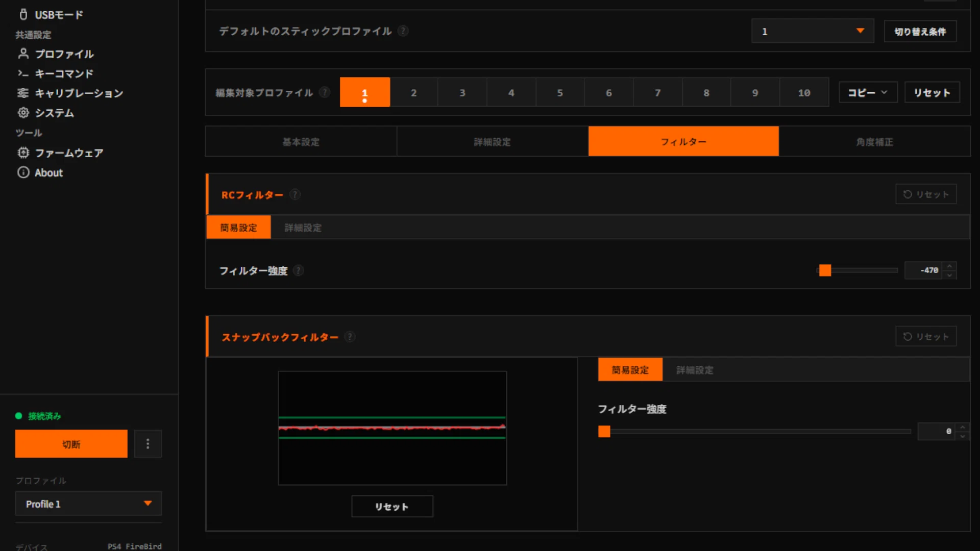Select edit profile 8
Image resolution: width=980 pixels, height=551 pixels.
click(x=706, y=92)
